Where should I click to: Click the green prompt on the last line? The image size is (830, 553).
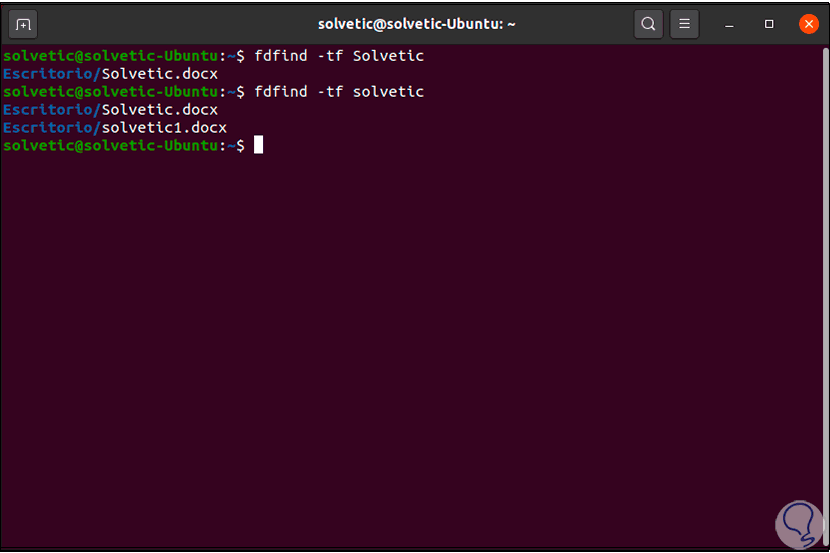(x=110, y=146)
